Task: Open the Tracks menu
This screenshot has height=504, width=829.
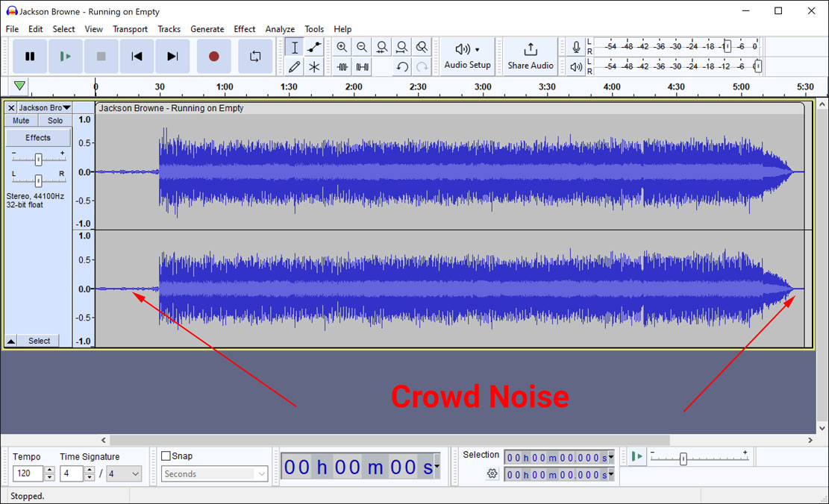Action: (x=169, y=29)
